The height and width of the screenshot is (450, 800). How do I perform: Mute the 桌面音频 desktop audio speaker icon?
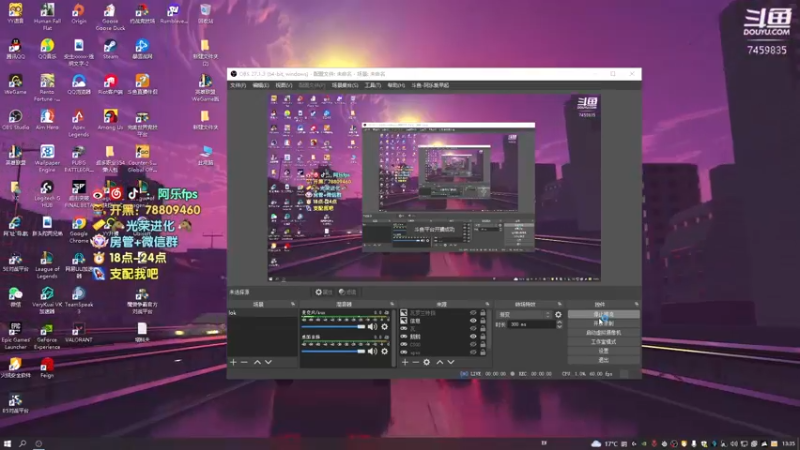pyautogui.click(x=372, y=351)
